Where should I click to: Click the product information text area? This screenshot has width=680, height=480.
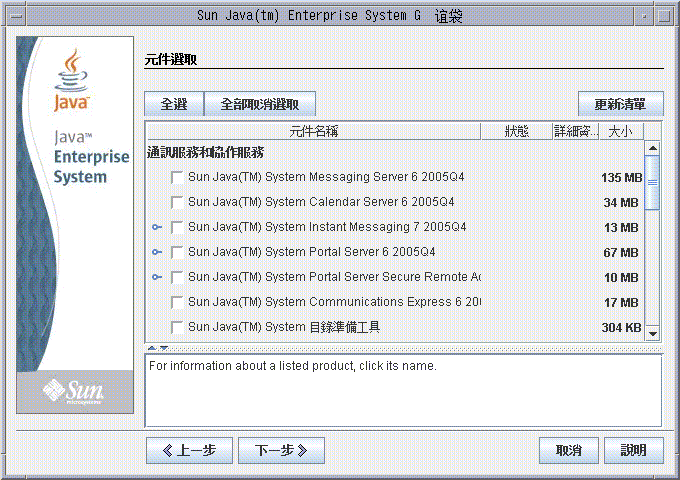(x=403, y=391)
